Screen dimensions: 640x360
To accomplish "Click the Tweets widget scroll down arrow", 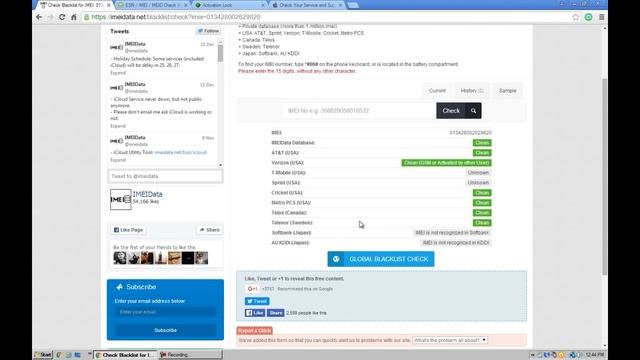I will pyautogui.click(x=220, y=165).
